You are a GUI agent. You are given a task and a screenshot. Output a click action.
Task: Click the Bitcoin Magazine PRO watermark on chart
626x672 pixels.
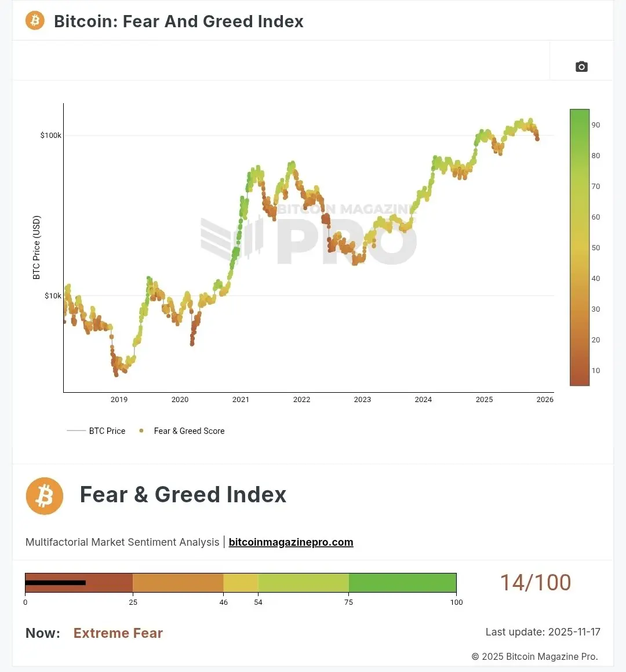coord(309,235)
